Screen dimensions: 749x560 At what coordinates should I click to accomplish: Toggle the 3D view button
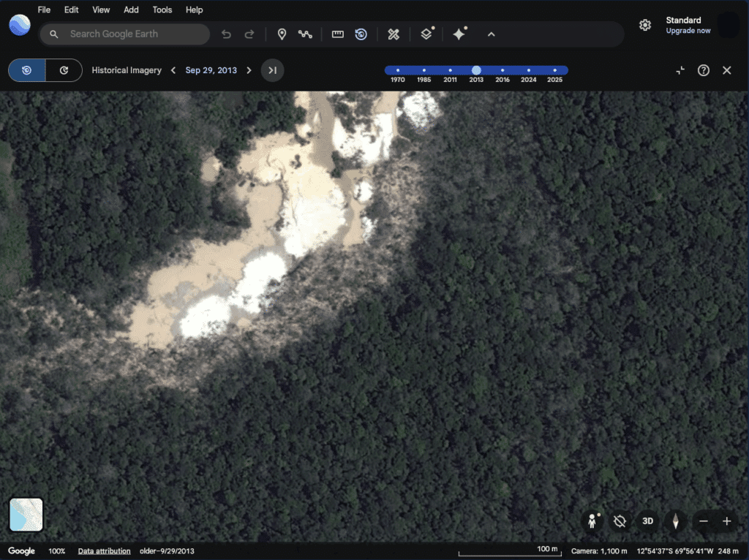[647, 521]
